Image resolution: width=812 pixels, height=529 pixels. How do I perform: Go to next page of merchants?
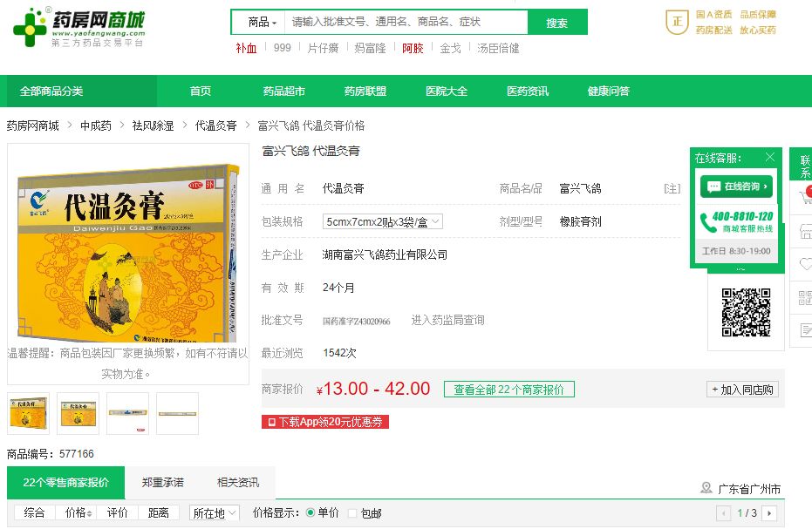click(769, 513)
